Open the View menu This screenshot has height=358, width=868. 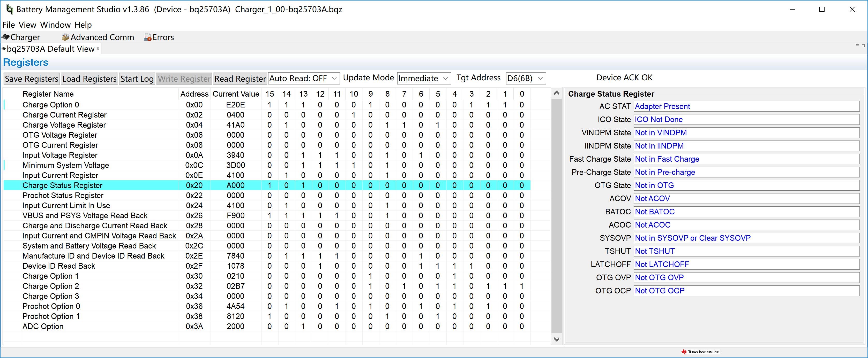27,25
